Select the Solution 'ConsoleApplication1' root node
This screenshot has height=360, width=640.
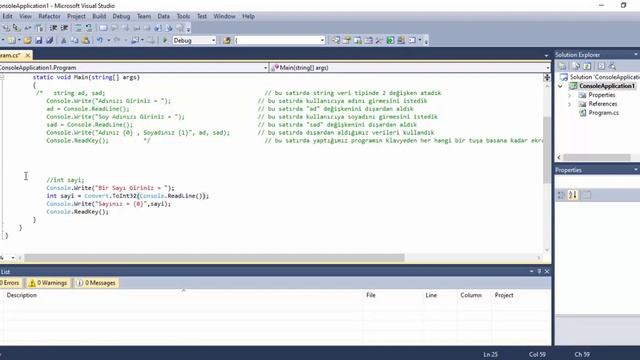click(600, 77)
